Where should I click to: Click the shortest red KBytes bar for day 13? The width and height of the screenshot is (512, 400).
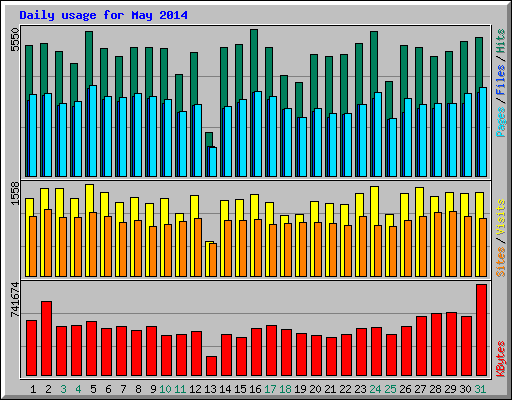tap(211, 366)
